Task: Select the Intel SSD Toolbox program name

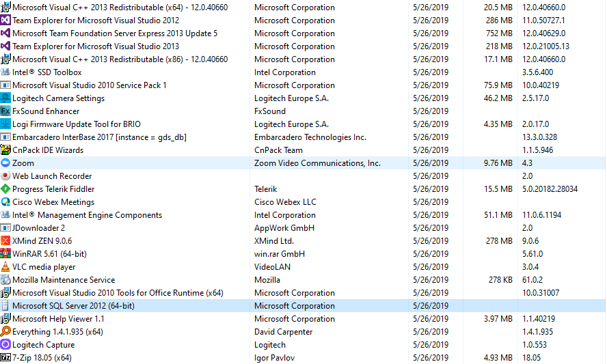Action: coord(46,72)
